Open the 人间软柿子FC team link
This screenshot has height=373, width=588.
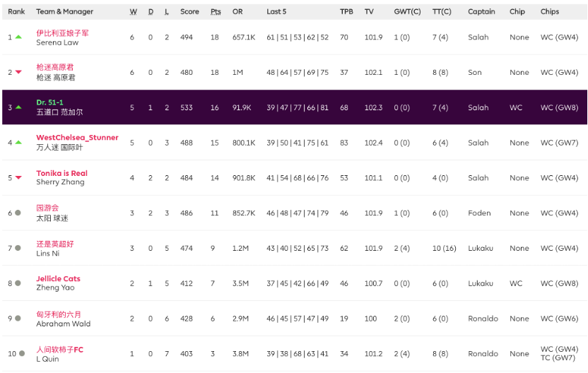pos(59,350)
